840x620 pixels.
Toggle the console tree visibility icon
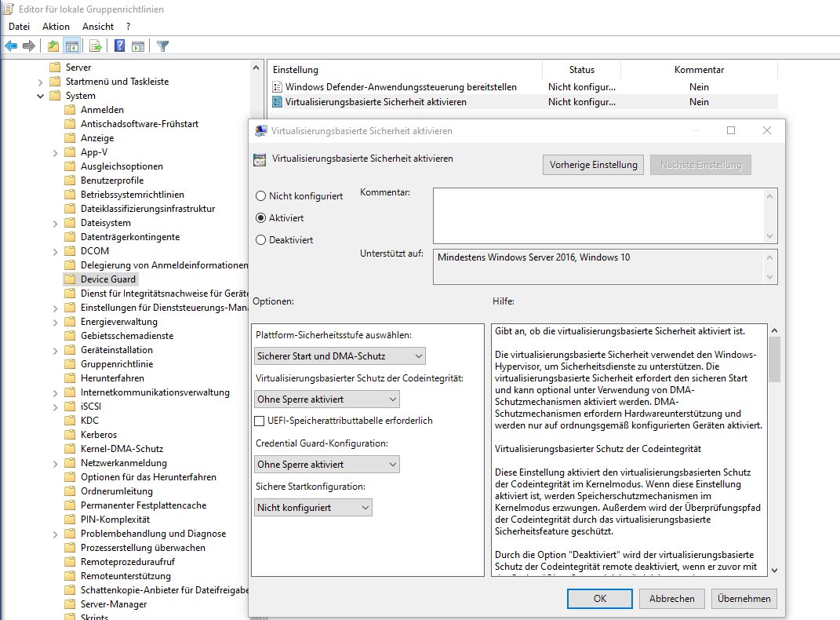pyautogui.click(x=73, y=46)
